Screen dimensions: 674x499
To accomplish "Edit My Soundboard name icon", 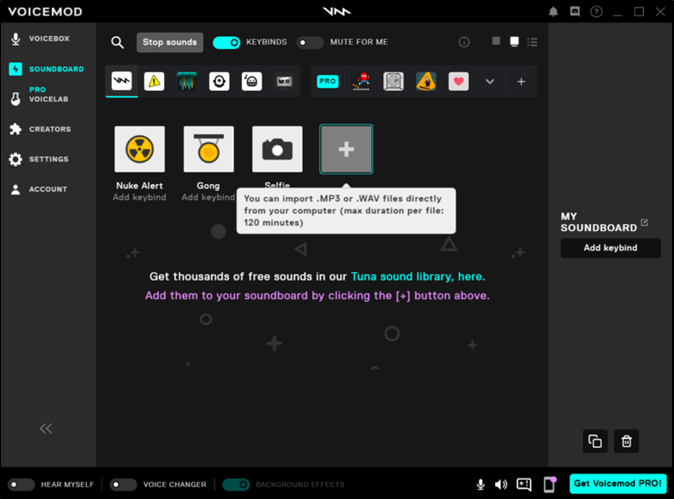I will [x=645, y=222].
